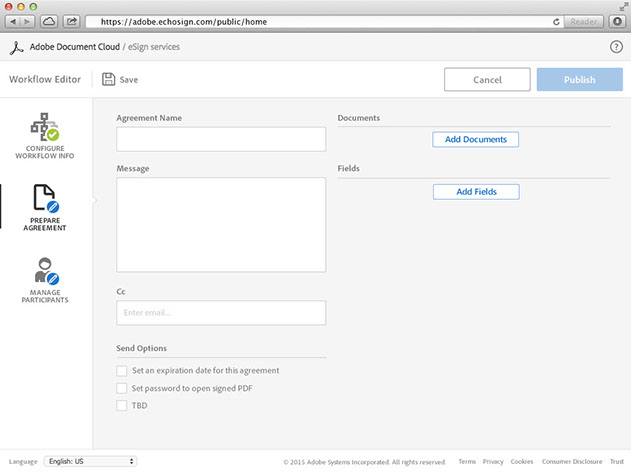This screenshot has height=473, width=631.
Task: Open the Privacy footer link
Action: click(x=493, y=462)
